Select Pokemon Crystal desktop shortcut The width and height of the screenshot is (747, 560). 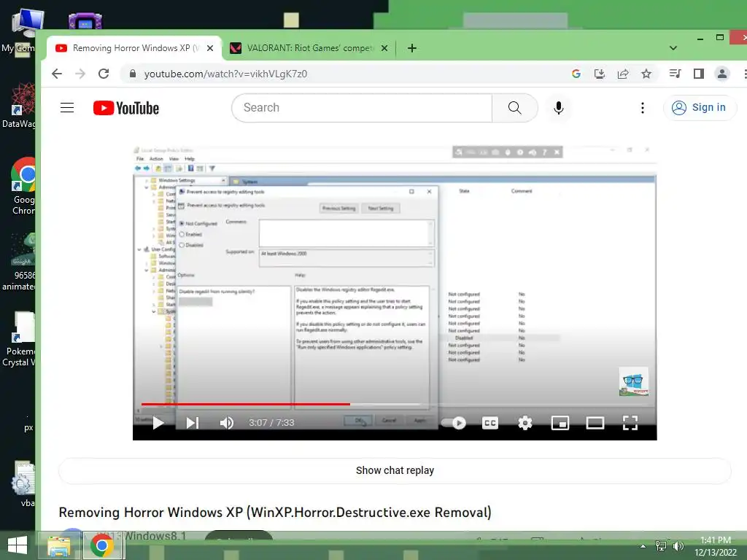tap(19, 339)
